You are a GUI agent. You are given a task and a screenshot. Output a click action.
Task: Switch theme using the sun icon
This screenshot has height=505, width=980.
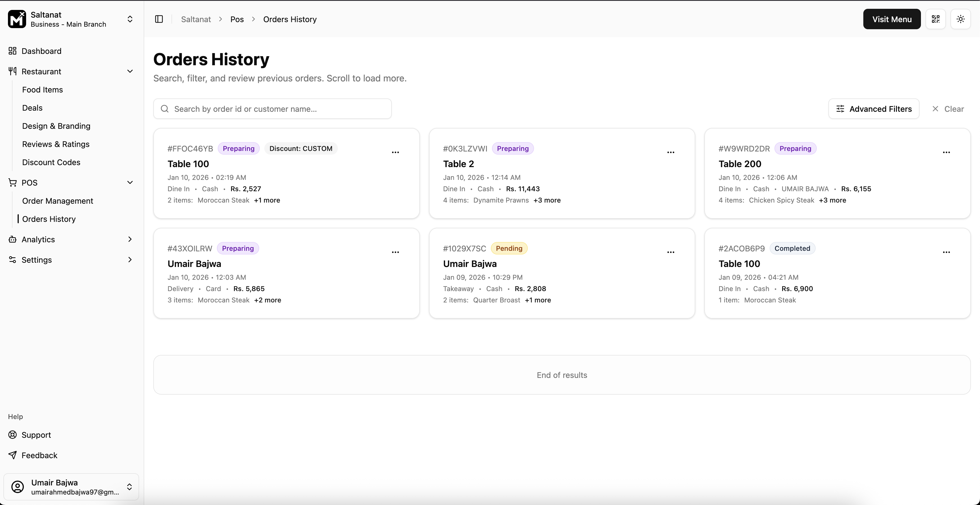click(961, 19)
